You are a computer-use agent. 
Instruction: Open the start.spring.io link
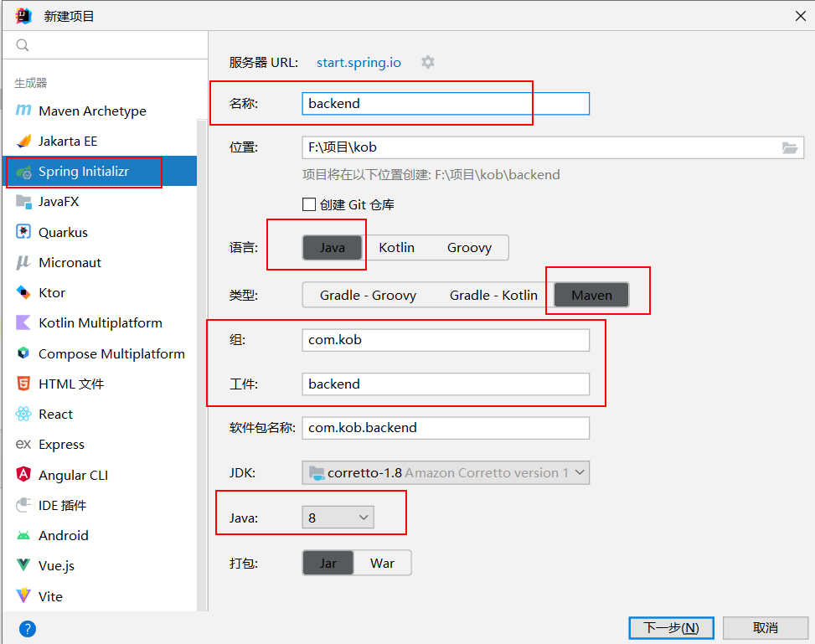[358, 62]
